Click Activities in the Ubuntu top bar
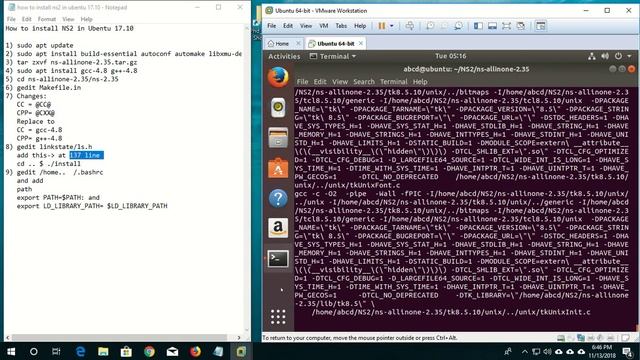 [x=284, y=56]
